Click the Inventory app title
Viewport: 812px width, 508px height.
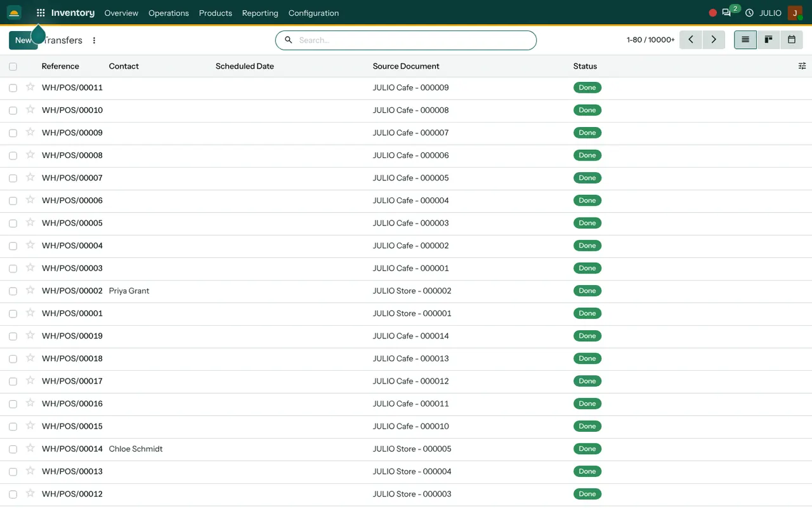click(x=73, y=13)
